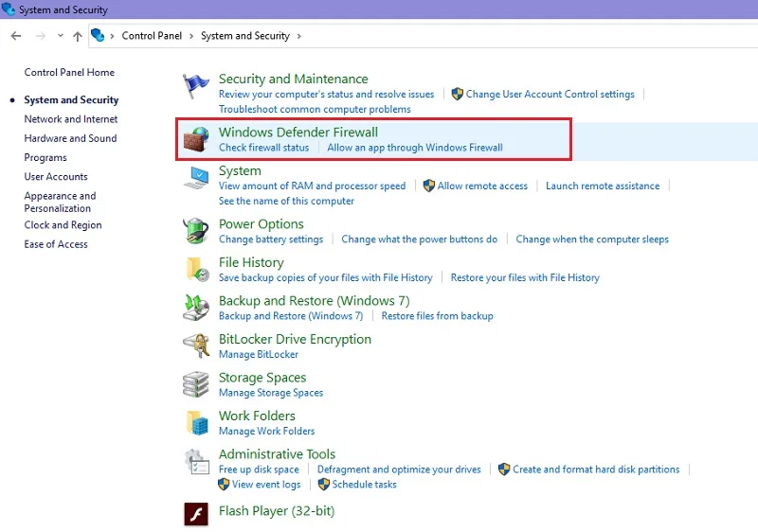Click the Windows Defender Firewall brick wall icon

pyautogui.click(x=196, y=139)
